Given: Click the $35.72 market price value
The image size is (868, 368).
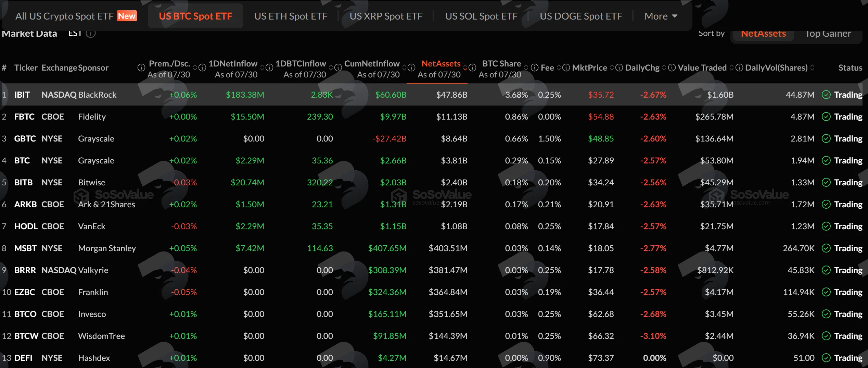Looking at the screenshot, I should coord(601,95).
